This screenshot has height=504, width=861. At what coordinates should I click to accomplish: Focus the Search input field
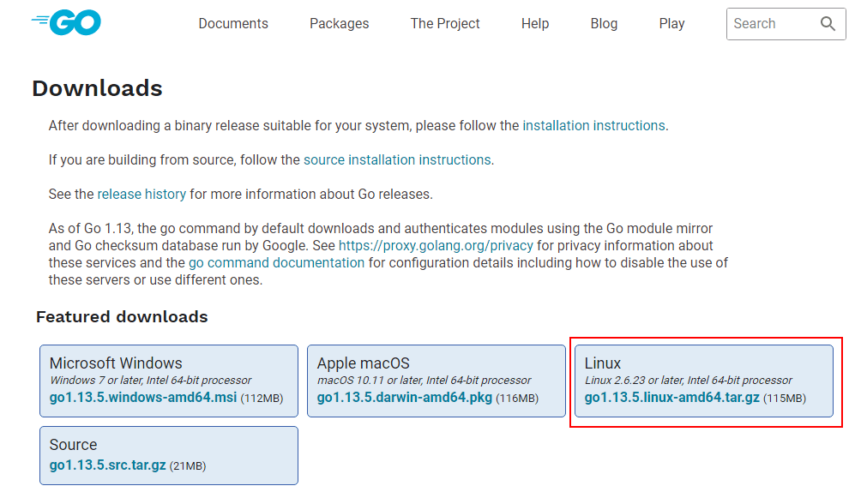(772, 24)
